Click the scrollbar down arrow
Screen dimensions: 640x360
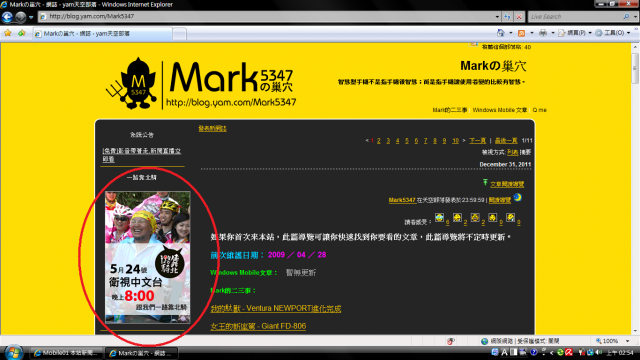(x=635, y=331)
